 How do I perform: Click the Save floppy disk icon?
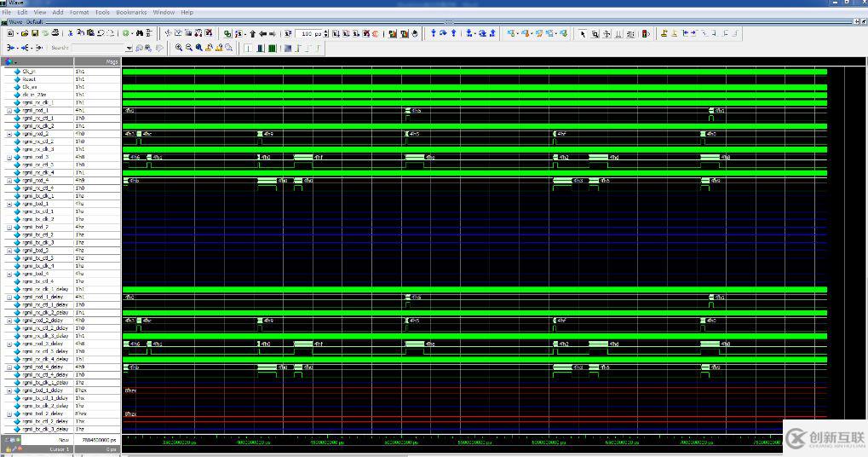(33, 33)
